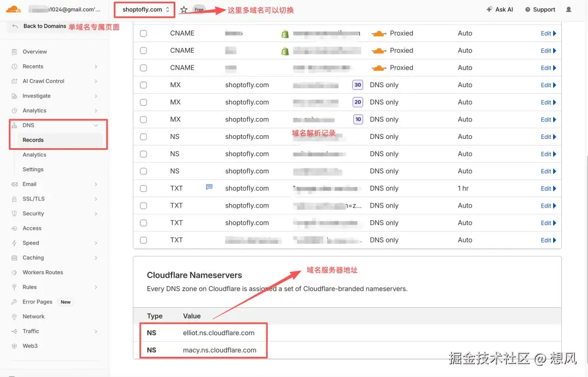
Task: Click the Network location icon
Action: point(14,317)
